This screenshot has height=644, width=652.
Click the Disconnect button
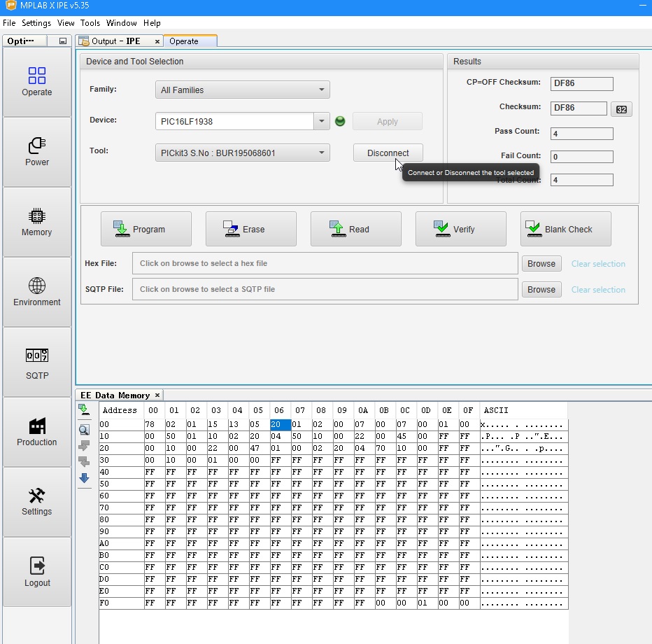pyautogui.click(x=388, y=153)
